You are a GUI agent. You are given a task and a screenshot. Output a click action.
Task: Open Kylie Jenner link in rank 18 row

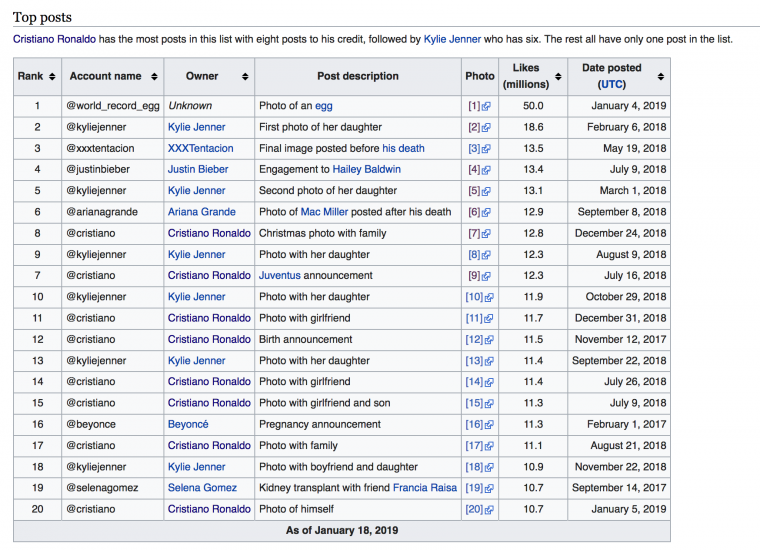tap(196, 467)
